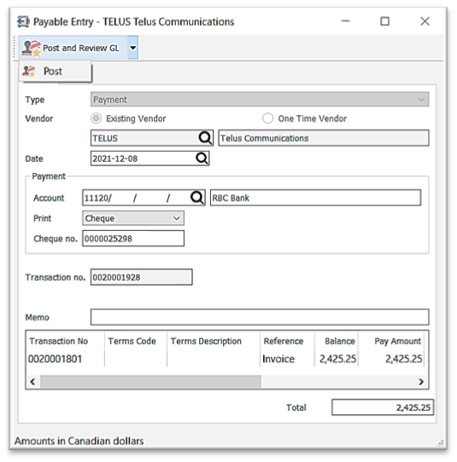Click the left scroll arrow of grid
The width and height of the screenshot is (457, 462).
33,381
